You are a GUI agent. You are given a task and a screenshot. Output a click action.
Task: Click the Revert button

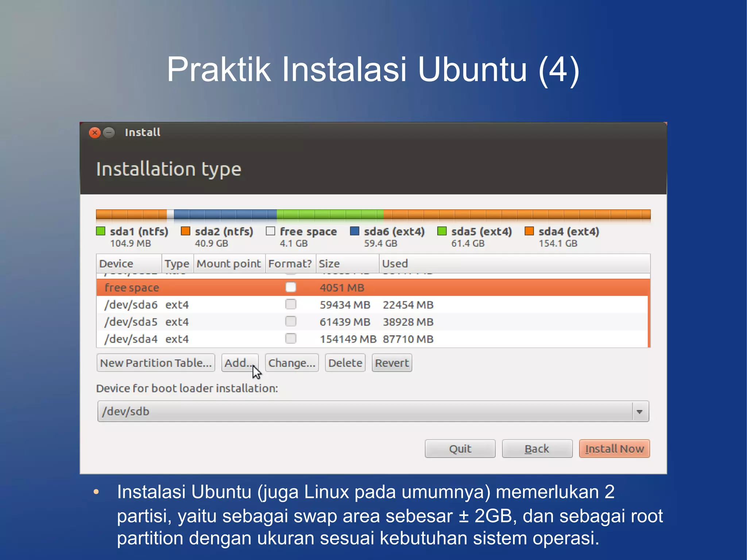tap(392, 363)
